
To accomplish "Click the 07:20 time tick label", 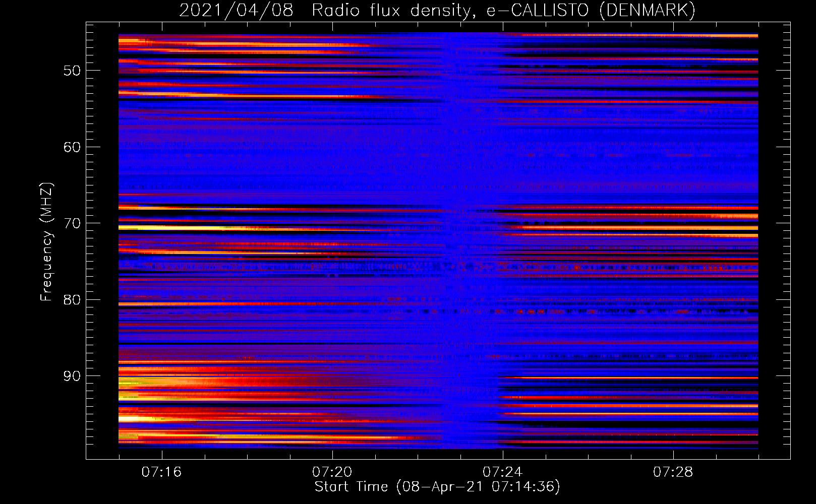I will point(332,472).
